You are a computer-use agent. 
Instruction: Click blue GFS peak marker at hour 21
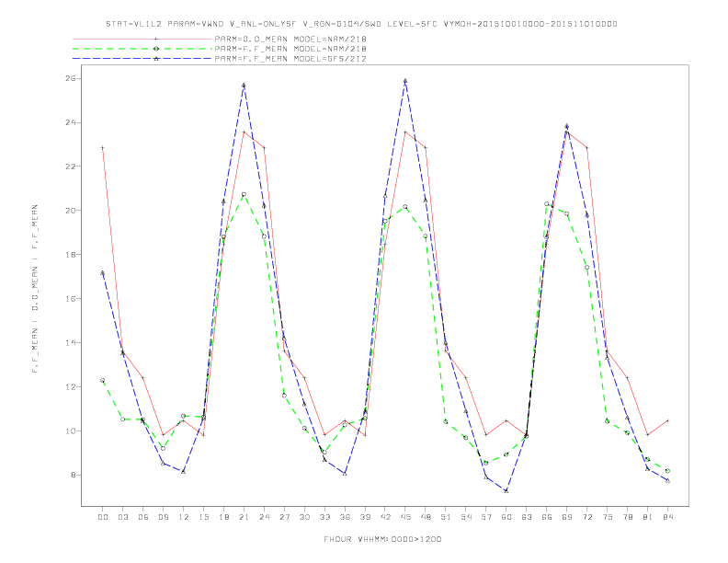[x=244, y=86]
